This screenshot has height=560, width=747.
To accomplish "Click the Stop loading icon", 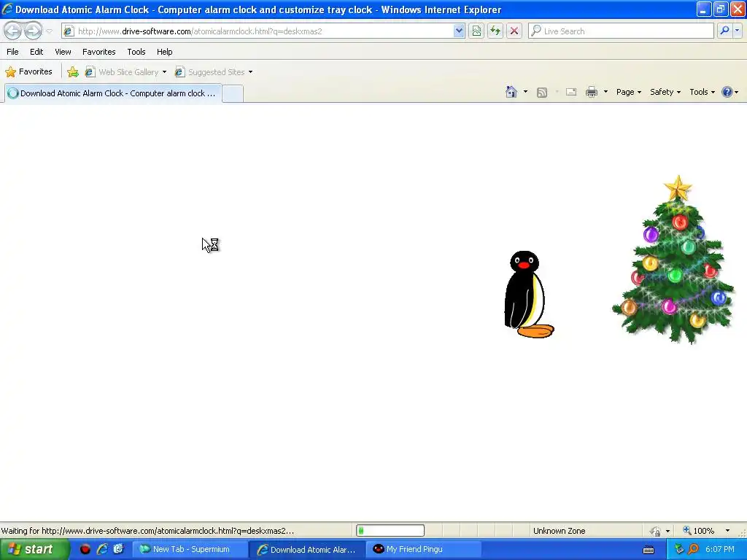I will click(x=514, y=31).
